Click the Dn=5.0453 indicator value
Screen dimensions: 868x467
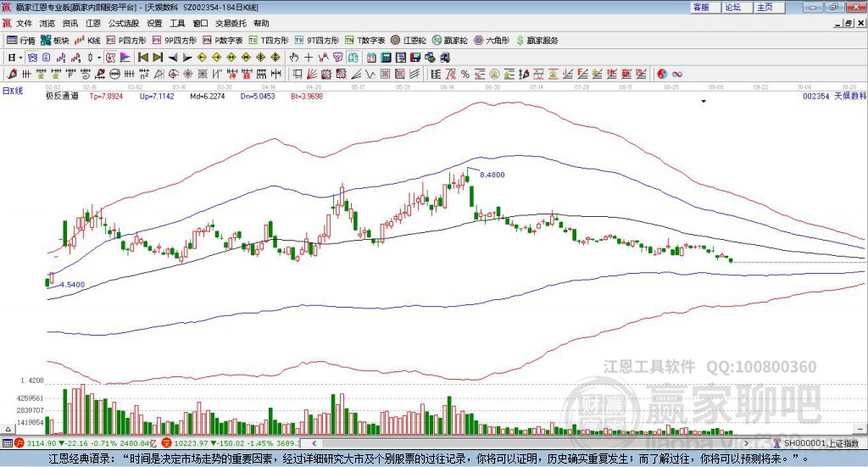click(258, 97)
